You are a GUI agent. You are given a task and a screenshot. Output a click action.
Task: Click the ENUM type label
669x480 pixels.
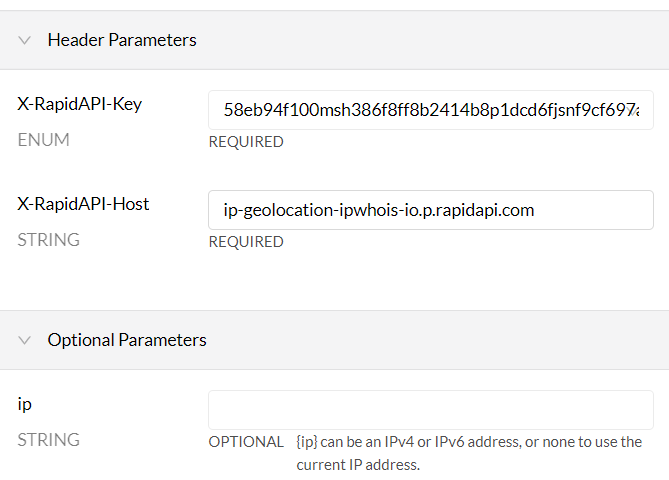pyautogui.click(x=43, y=140)
